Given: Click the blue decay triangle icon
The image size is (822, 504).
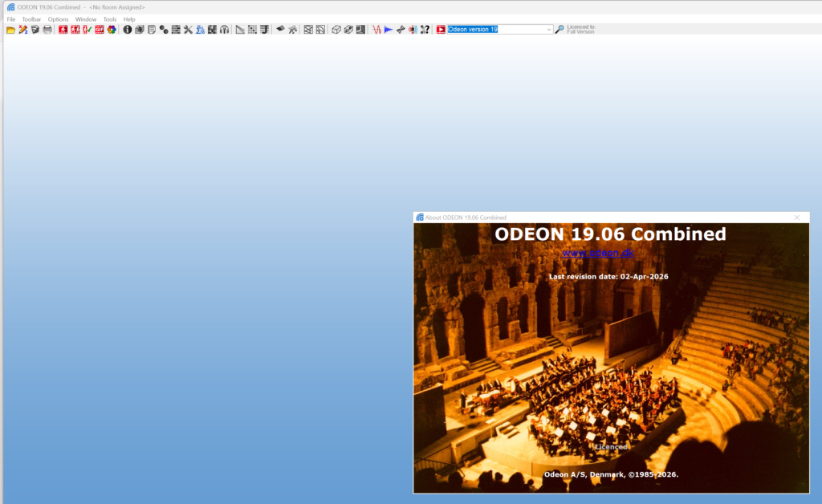Looking at the screenshot, I should click(x=389, y=30).
